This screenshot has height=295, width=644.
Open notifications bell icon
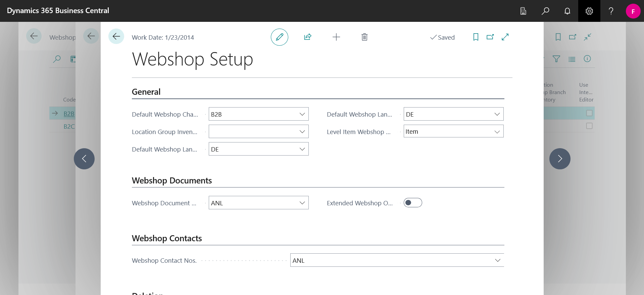(x=567, y=11)
